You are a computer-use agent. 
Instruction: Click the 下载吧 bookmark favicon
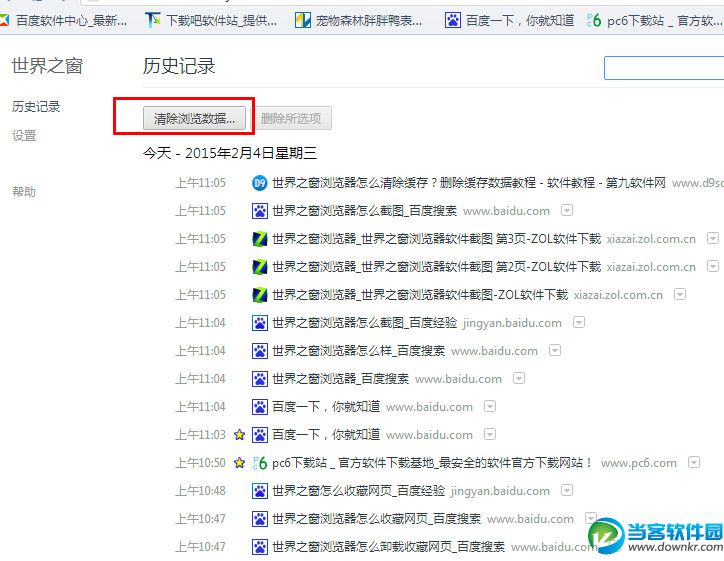153,20
